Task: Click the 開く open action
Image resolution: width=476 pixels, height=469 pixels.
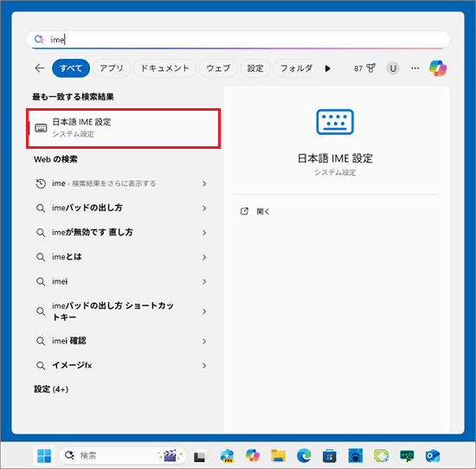Action: coord(254,211)
